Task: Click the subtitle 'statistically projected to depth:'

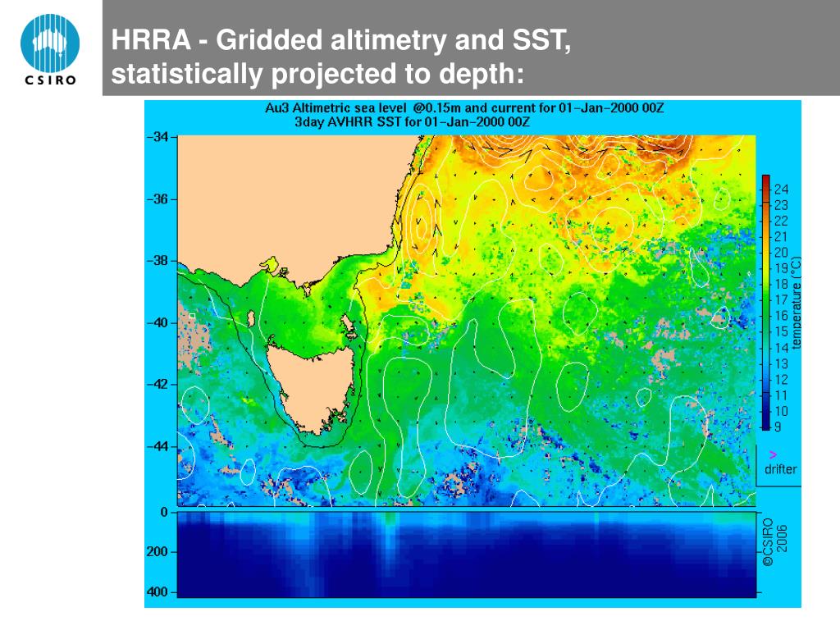Action: tap(317, 73)
